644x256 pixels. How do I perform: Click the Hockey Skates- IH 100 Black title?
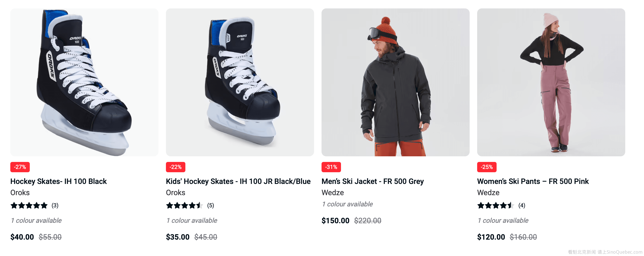pyautogui.click(x=59, y=181)
